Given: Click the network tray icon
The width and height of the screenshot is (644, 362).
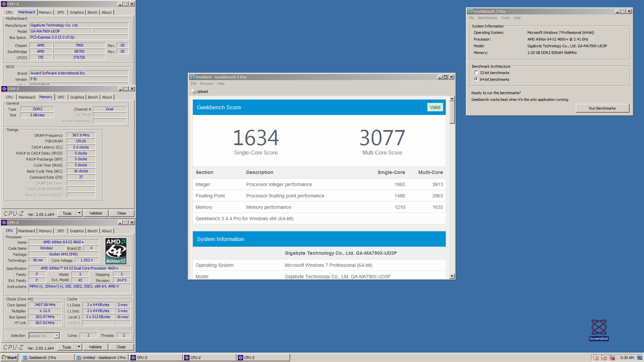Looking at the screenshot, I should (612, 358).
